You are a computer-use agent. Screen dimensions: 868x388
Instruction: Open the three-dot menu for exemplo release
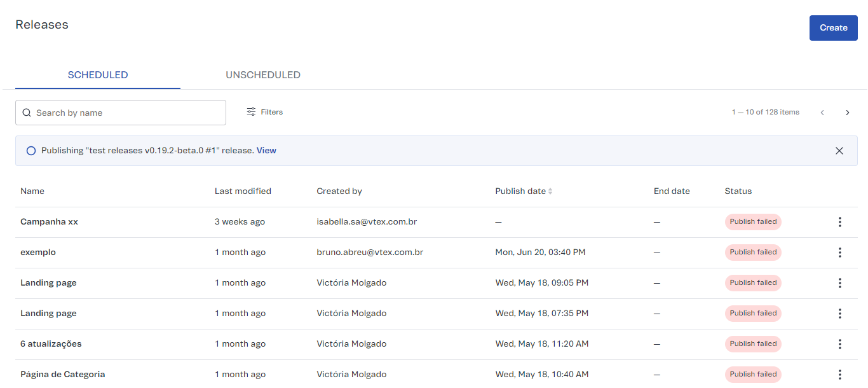(839, 253)
